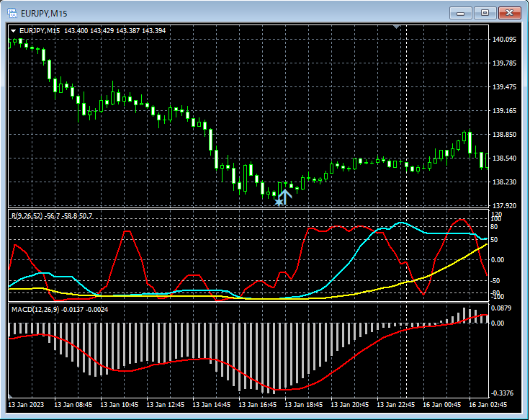Click the MACD(12,26,9) indicator label
The image size is (530, 420).
pyautogui.click(x=35, y=309)
